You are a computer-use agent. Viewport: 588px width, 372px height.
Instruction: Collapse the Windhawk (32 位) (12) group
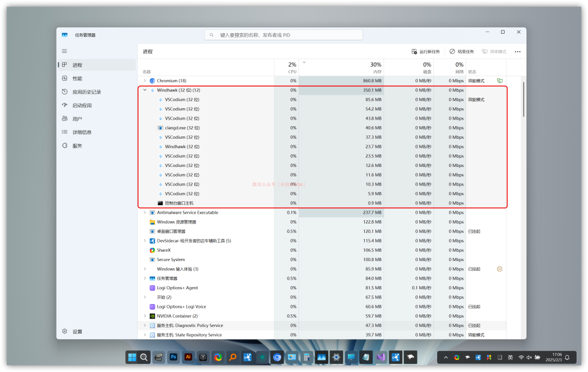[x=145, y=90]
